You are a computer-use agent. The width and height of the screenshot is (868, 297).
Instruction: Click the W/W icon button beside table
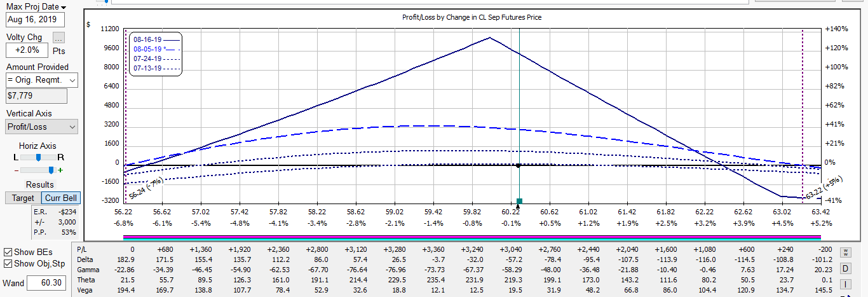(x=845, y=252)
